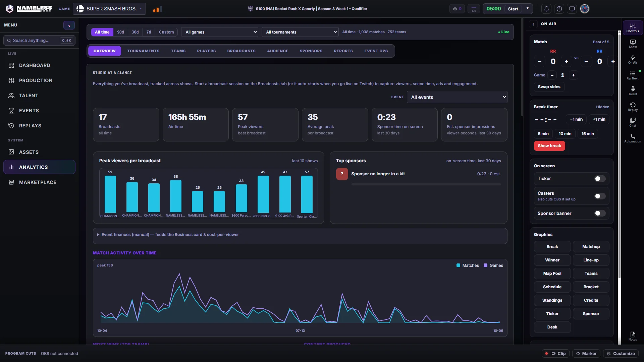Image resolution: width=644 pixels, height=362 pixels.
Task: Switch to the Sponsors tab
Action: [x=311, y=51]
